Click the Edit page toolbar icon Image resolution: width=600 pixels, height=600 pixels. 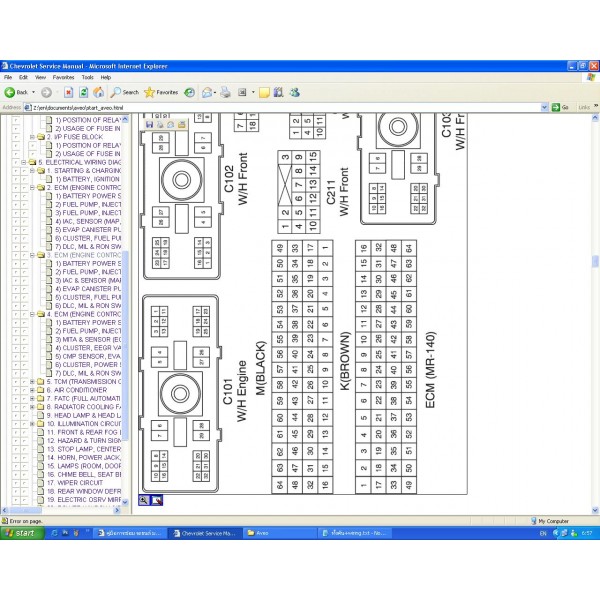click(x=242, y=92)
